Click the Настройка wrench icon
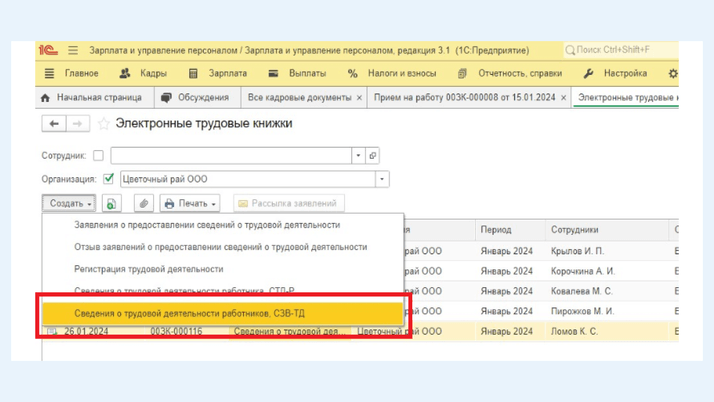 tap(588, 73)
